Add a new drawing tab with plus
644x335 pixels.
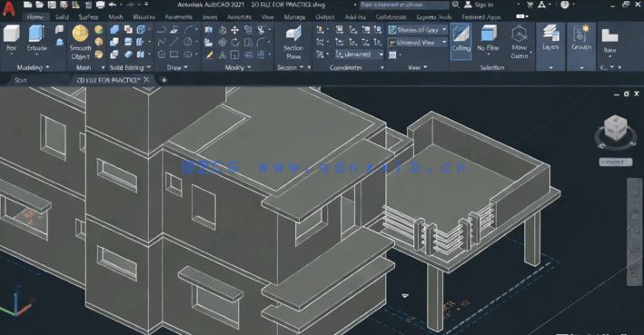point(163,80)
